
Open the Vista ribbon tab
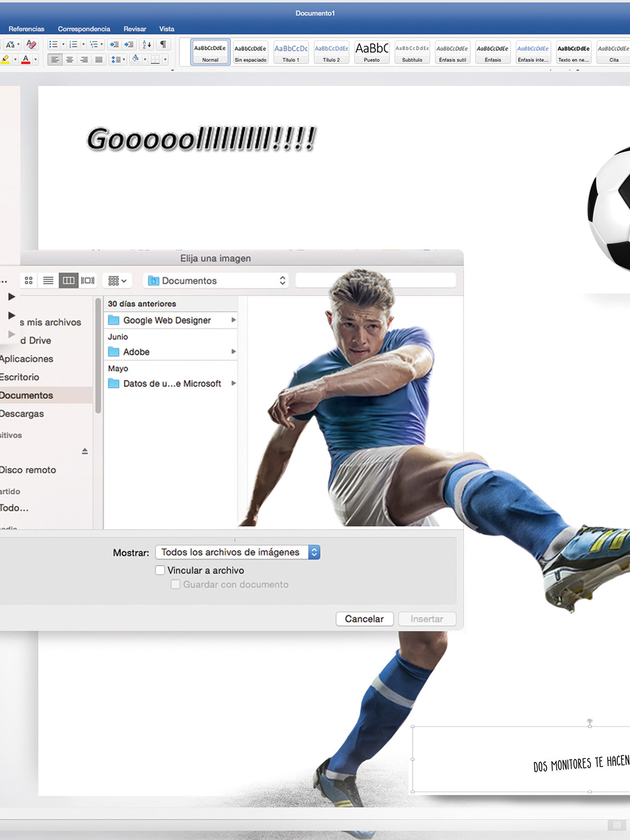(167, 29)
